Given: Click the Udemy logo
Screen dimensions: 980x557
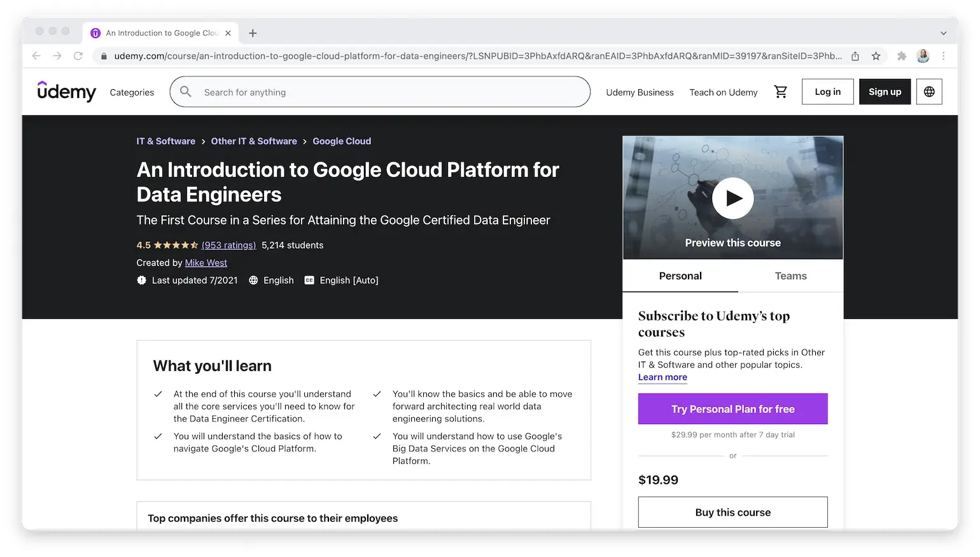Looking at the screenshot, I should pos(66,92).
